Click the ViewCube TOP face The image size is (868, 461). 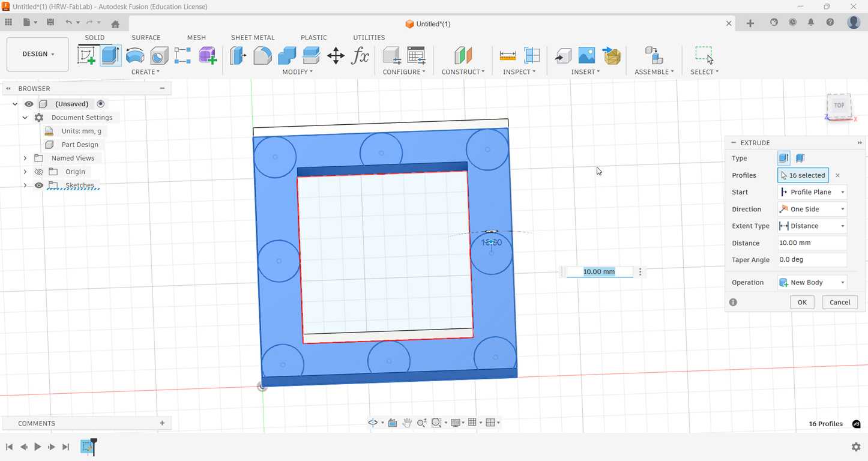(x=839, y=106)
